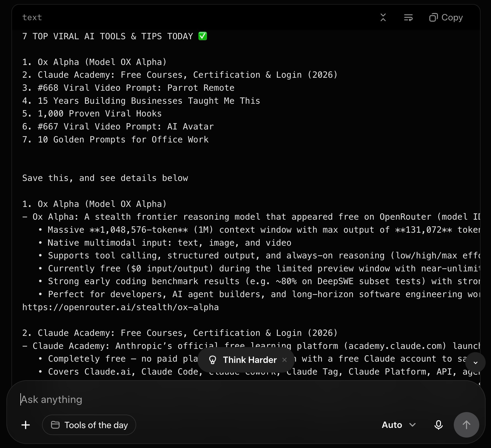Click the line starting '– Claude Academy: Anthropic's official'
491x448 pixels.
pyautogui.click(x=251, y=346)
